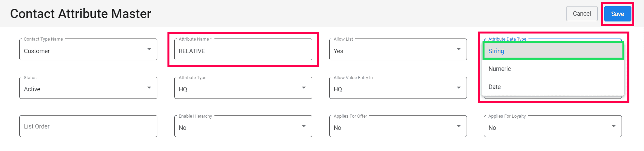Click the arrow icon in Contact Type Name
The height and width of the screenshot is (151, 644).
pos(149,49)
